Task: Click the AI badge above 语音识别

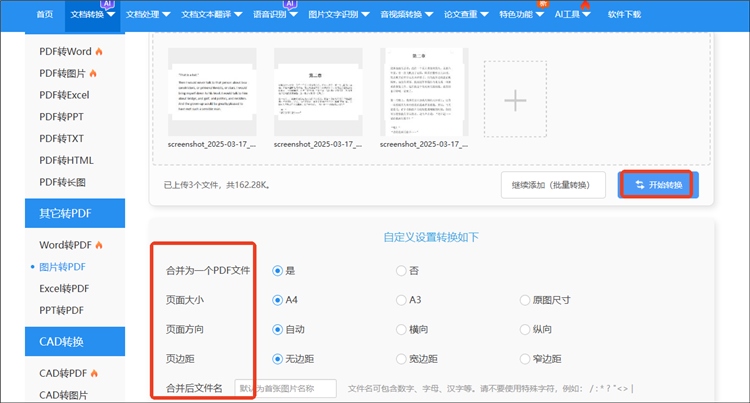Action: point(290,4)
